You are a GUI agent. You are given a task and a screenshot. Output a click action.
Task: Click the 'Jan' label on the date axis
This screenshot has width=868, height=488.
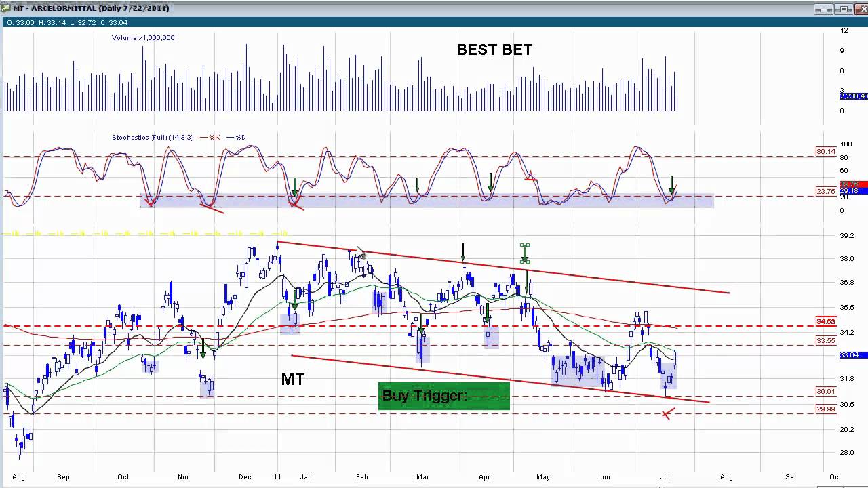[305, 477]
